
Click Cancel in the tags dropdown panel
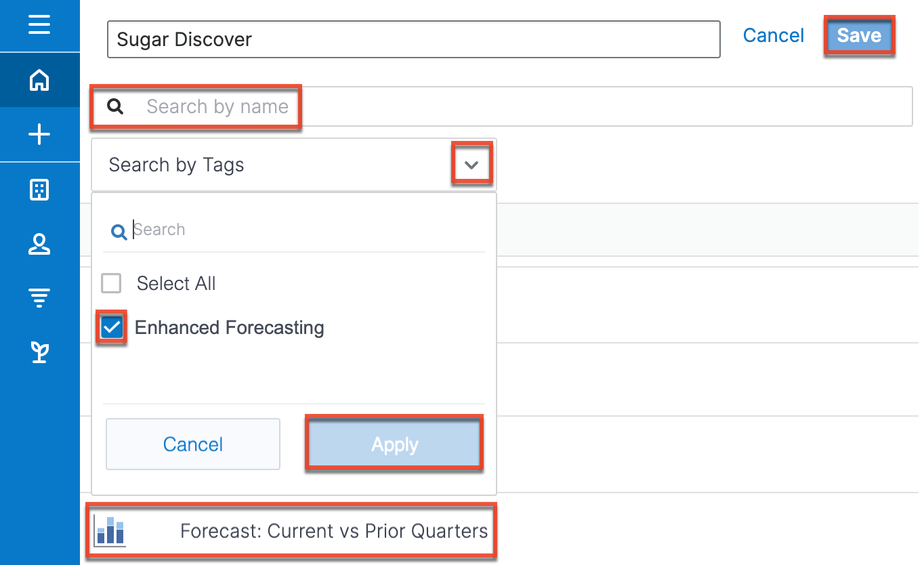(x=193, y=444)
